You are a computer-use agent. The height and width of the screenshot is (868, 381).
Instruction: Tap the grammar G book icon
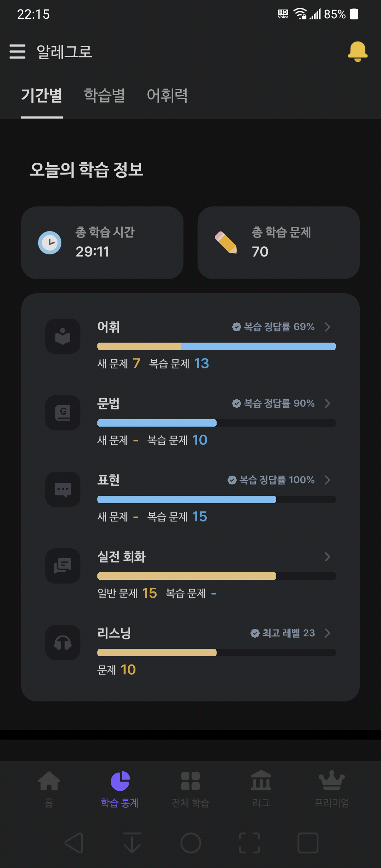63,413
